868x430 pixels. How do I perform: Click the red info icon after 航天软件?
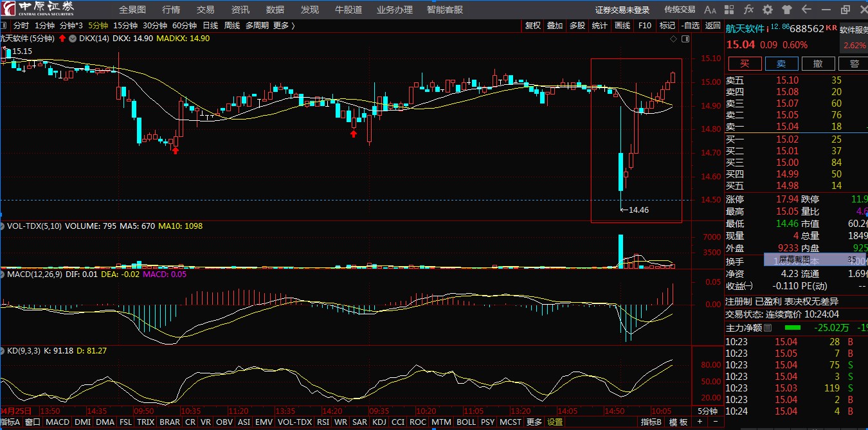(x=768, y=28)
